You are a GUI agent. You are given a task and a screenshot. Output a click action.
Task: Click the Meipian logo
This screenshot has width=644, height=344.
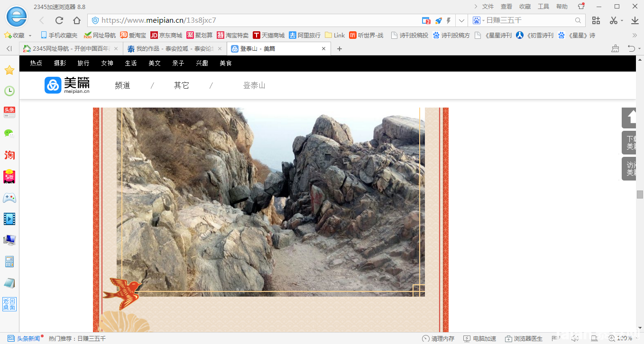click(67, 85)
